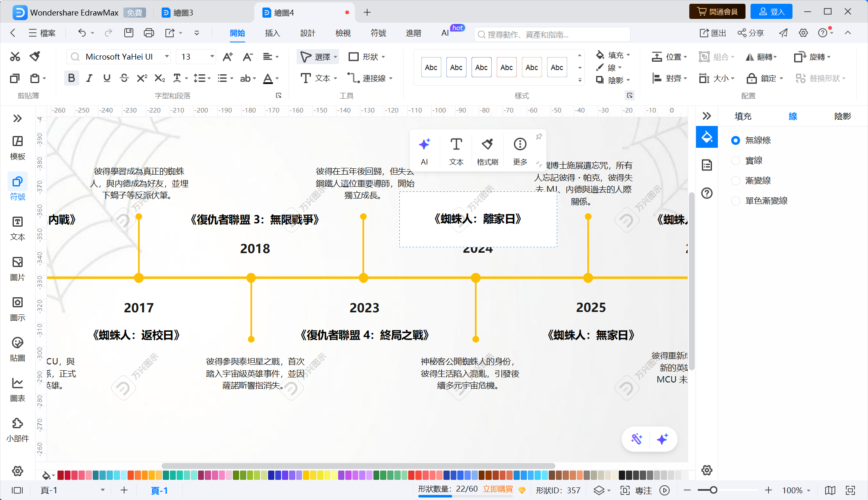Click the Login button
The height and width of the screenshot is (500, 868).
771,11
